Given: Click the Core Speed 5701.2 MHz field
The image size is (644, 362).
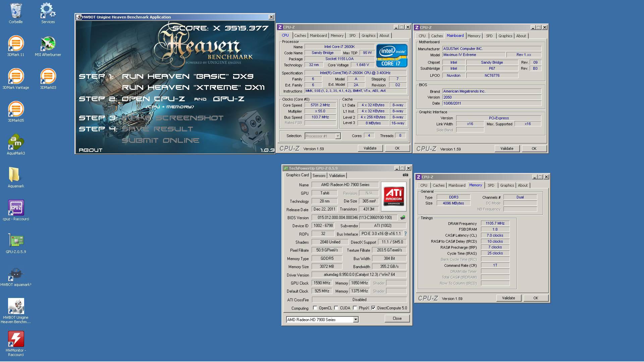Looking at the screenshot, I should tap(320, 105).
